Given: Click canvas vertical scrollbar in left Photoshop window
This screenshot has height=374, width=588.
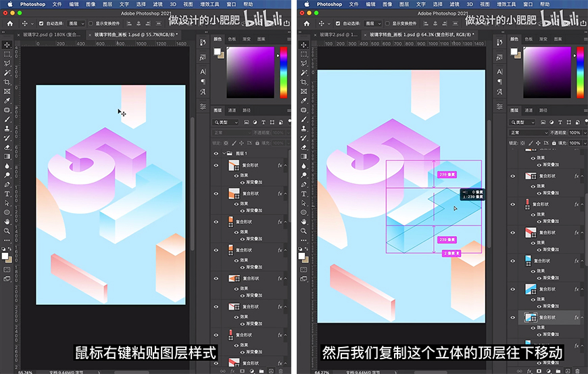Looking at the screenshot, I should [x=193, y=184].
